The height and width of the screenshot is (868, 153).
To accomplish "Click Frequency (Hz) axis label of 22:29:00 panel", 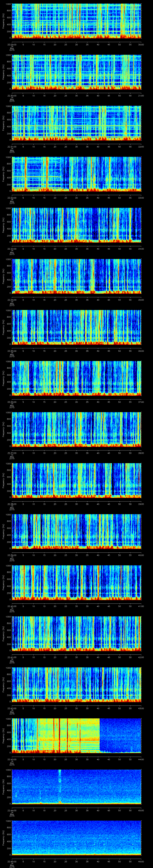I will coord(3,21).
